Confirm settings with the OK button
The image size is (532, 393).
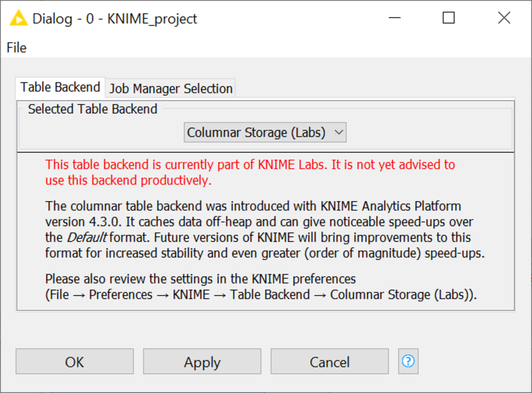[74, 361]
